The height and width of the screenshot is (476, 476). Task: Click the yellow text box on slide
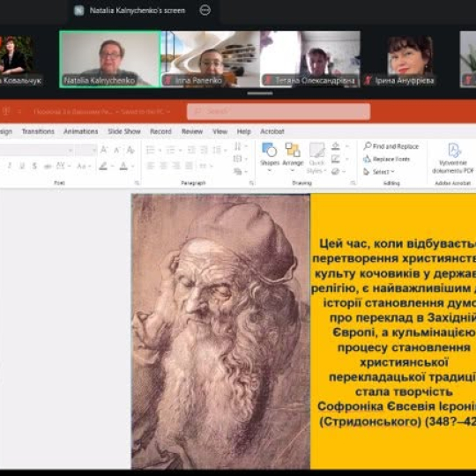[393, 331]
